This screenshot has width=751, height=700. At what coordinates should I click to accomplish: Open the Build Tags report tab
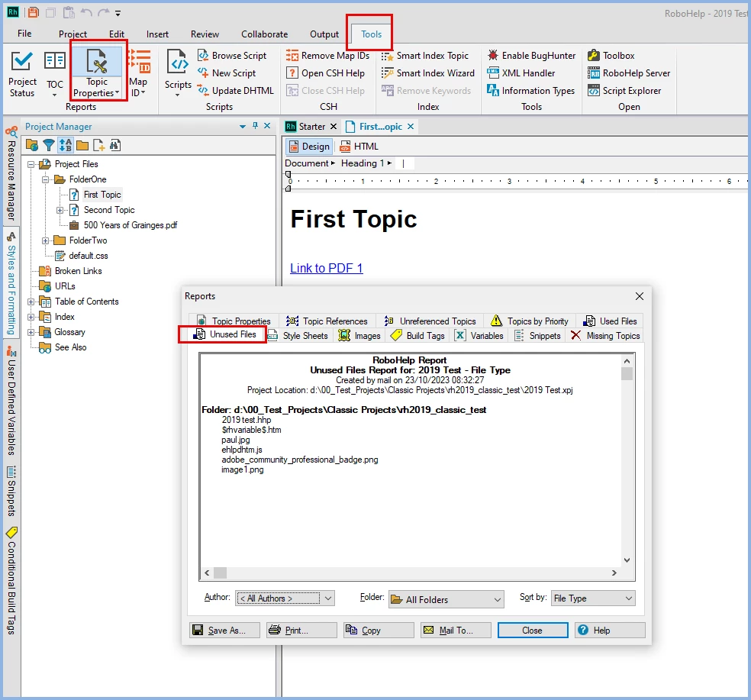tap(417, 336)
